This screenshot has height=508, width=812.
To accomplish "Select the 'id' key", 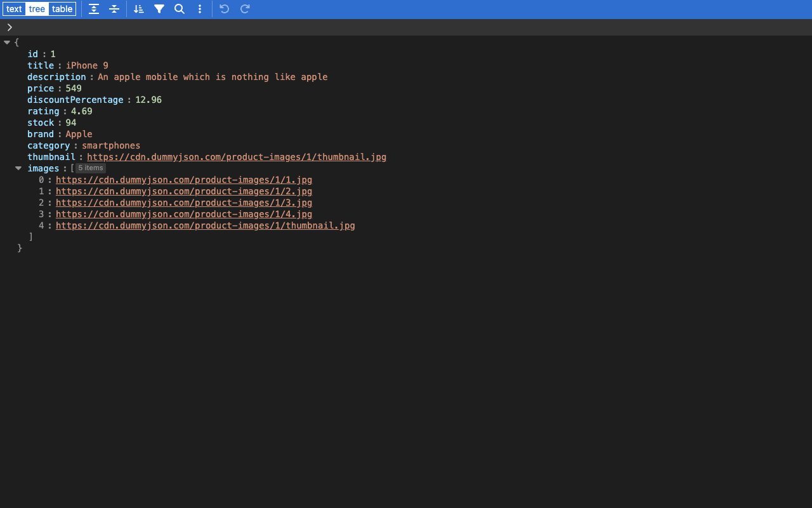I will (x=33, y=54).
